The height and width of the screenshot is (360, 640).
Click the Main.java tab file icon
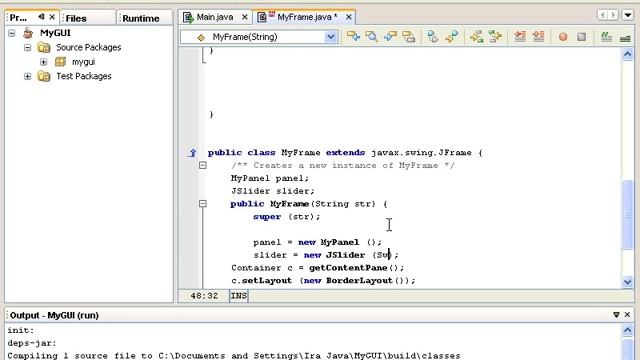pyautogui.click(x=188, y=17)
